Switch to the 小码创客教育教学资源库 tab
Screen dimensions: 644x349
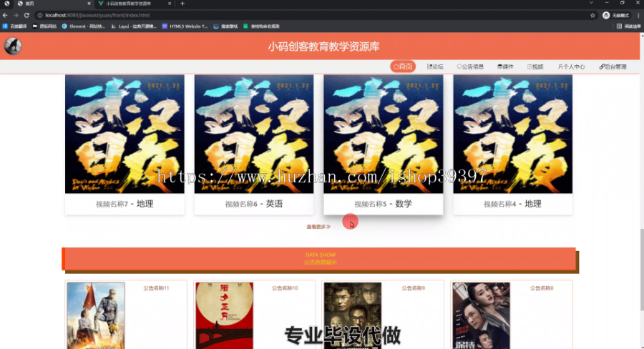[129, 4]
